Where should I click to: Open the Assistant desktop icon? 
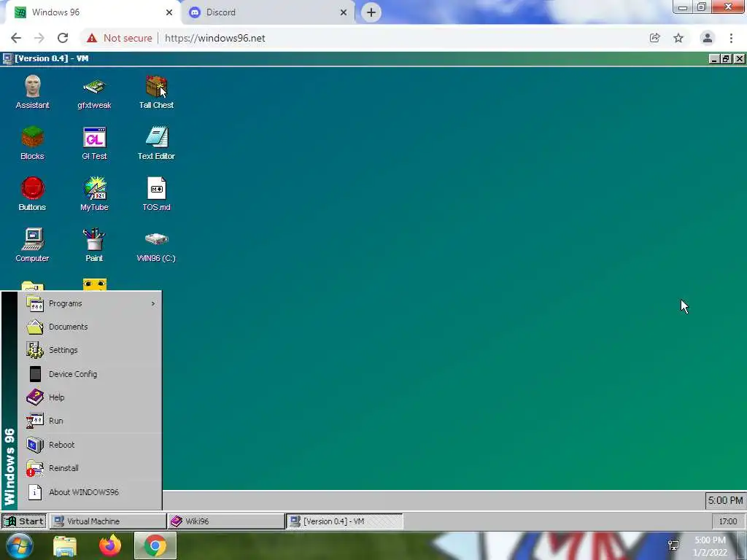coord(32,92)
